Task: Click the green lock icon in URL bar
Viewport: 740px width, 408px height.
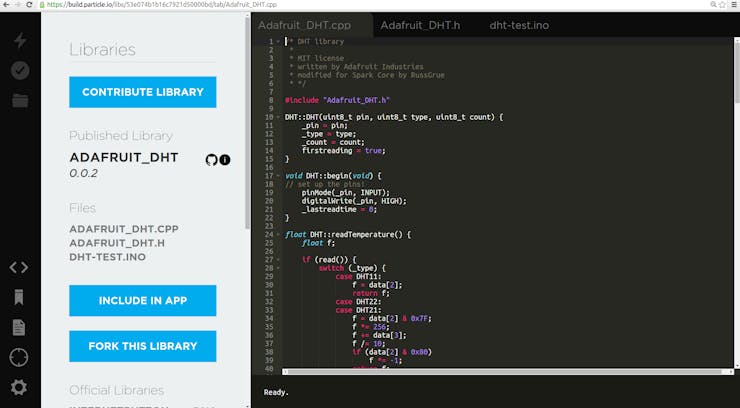Action: (42, 5)
